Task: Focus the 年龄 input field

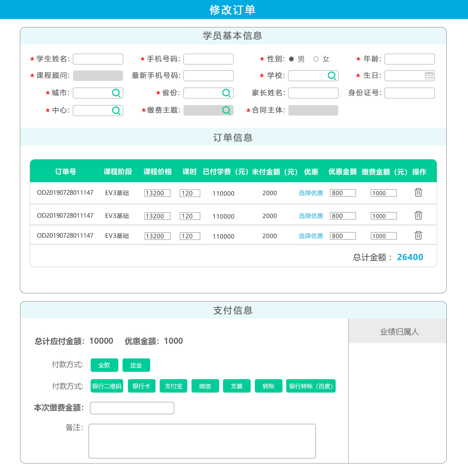Action: coord(409,59)
